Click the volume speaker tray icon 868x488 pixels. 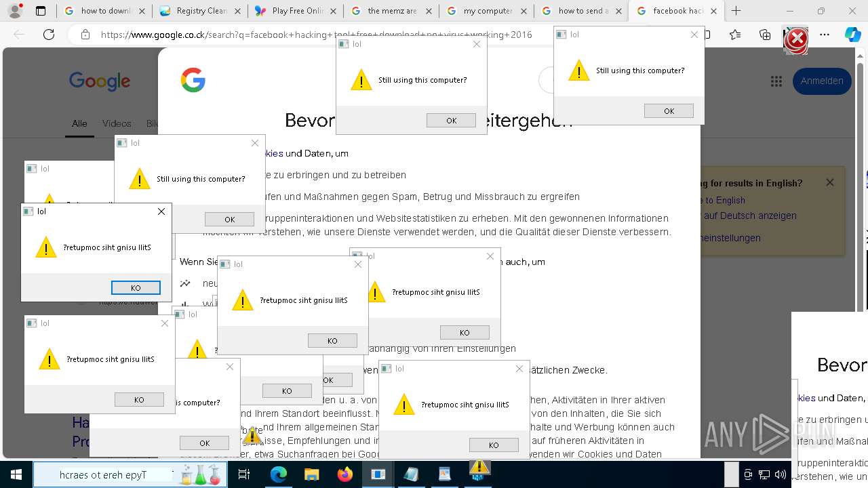click(781, 474)
